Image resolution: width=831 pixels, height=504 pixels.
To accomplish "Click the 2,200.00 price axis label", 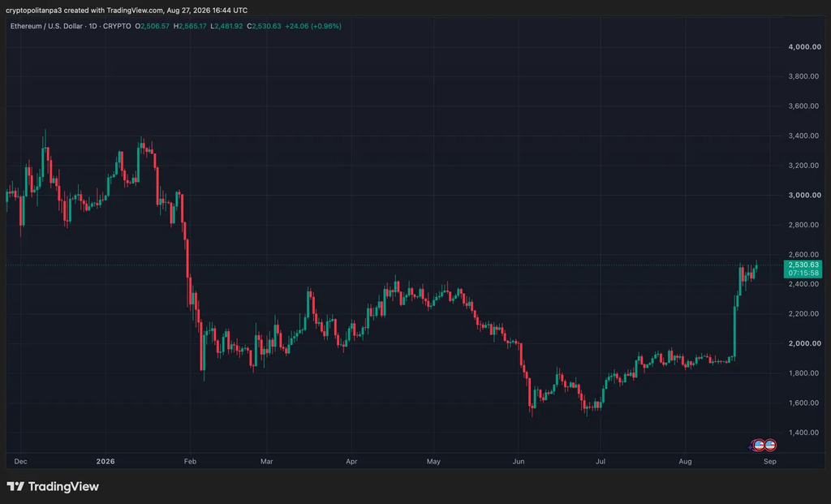I will [x=804, y=314].
